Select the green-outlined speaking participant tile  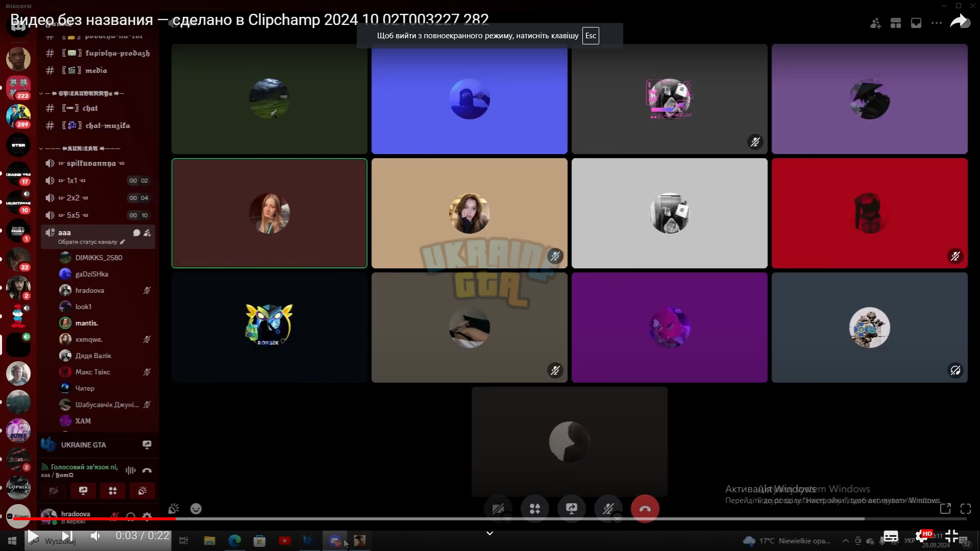click(269, 213)
